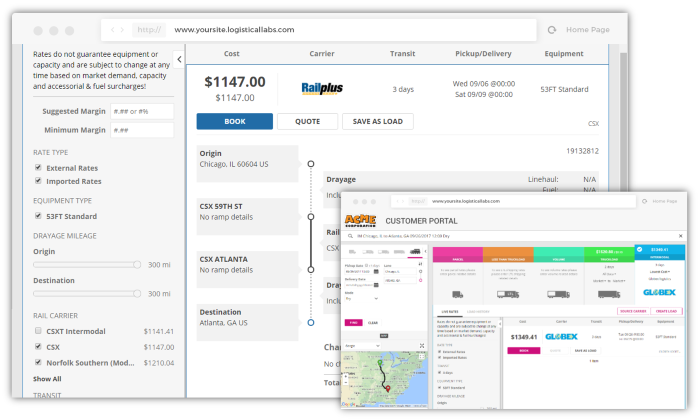Click the Minimum Margin input field
This screenshot has height=420, width=699.
tap(142, 130)
